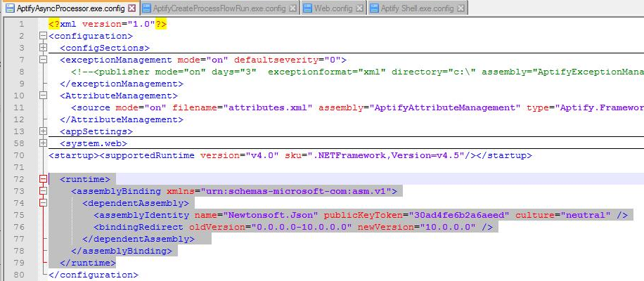Collapse the runtime block on line 72
The height and width of the screenshot is (281, 644).
click(x=43, y=179)
